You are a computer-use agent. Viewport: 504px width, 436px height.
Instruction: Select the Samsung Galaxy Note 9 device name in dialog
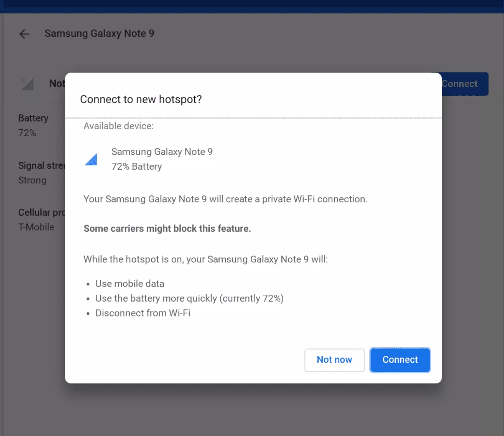162,152
